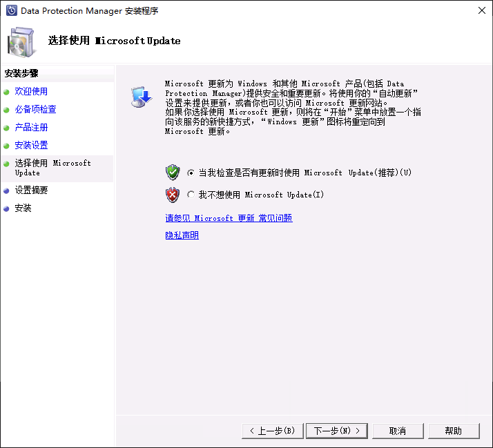Click the Data Protection Manager title bar icon
493x448 pixels.
coord(12,10)
